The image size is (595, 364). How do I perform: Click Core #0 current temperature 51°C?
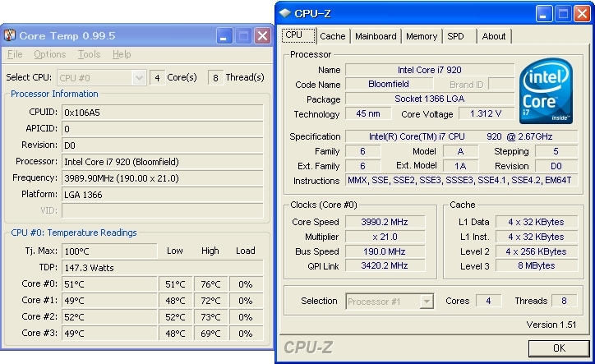coord(109,284)
